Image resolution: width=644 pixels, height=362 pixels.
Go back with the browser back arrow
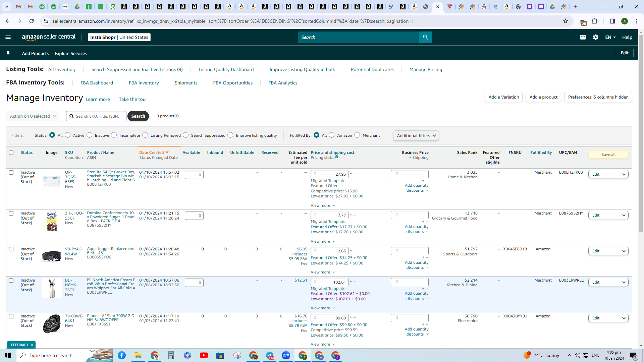[7, 21]
